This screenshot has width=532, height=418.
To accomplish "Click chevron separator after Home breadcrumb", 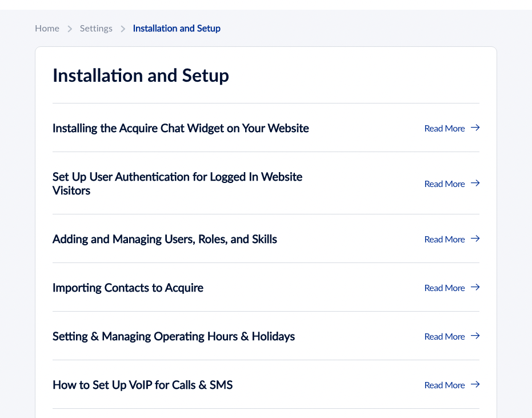I will [70, 29].
